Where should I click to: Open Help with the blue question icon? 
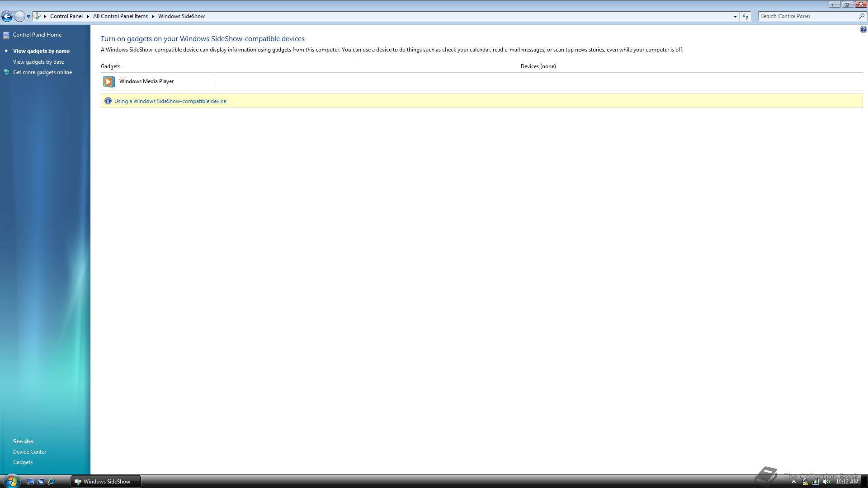(x=863, y=29)
